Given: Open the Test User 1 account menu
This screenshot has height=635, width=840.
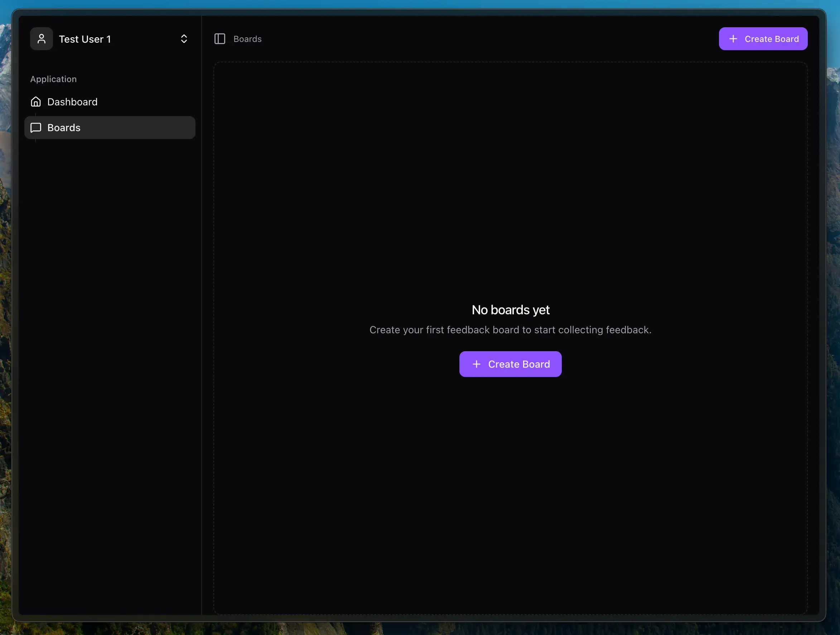Looking at the screenshot, I should pyautogui.click(x=85, y=39).
